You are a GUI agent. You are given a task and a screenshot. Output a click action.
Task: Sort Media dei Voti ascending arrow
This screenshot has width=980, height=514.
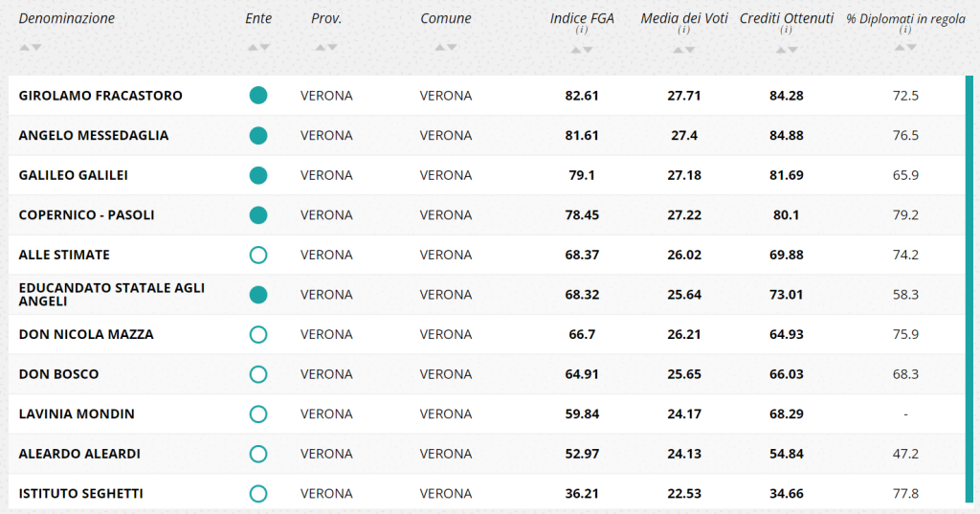coord(679,50)
